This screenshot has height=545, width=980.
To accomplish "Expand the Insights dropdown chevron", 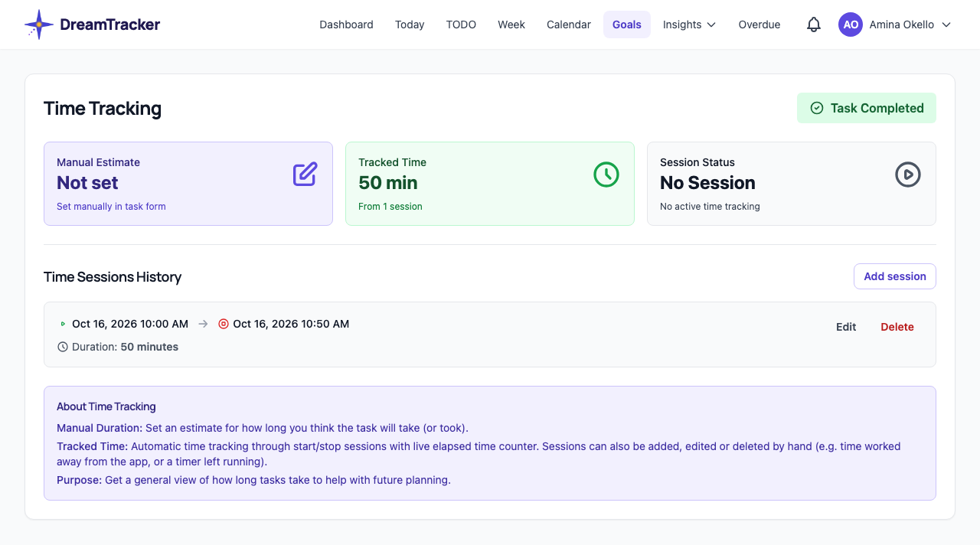I will [x=711, y=24].
